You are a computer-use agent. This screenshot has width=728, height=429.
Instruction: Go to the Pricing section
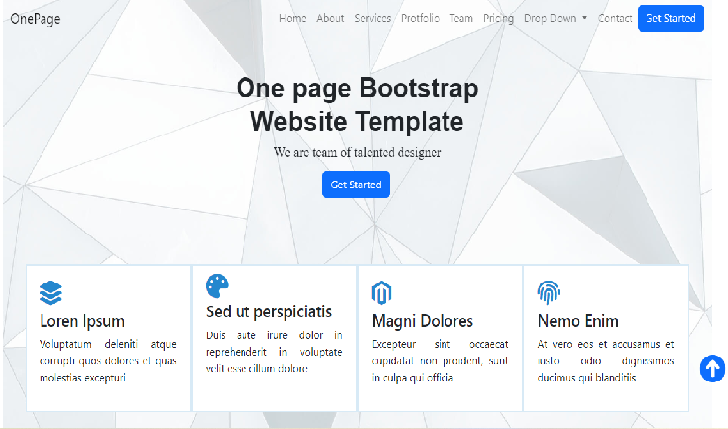(x=498, y=19)
